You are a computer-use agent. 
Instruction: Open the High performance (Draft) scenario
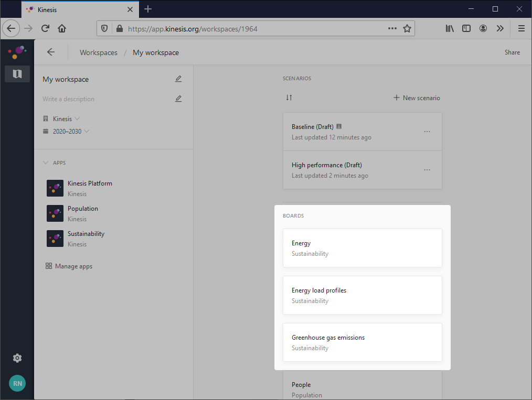(363, 170)
